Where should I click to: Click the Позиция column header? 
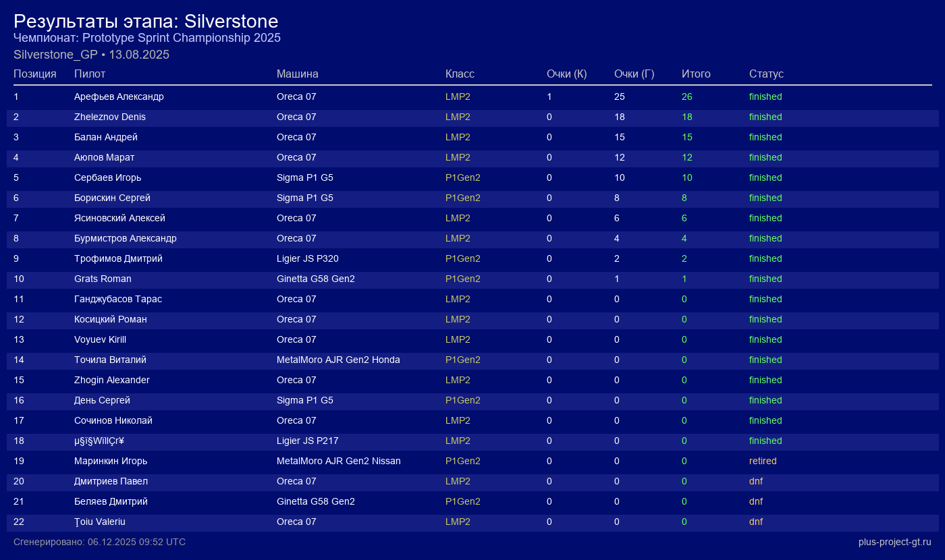[34, 74]
